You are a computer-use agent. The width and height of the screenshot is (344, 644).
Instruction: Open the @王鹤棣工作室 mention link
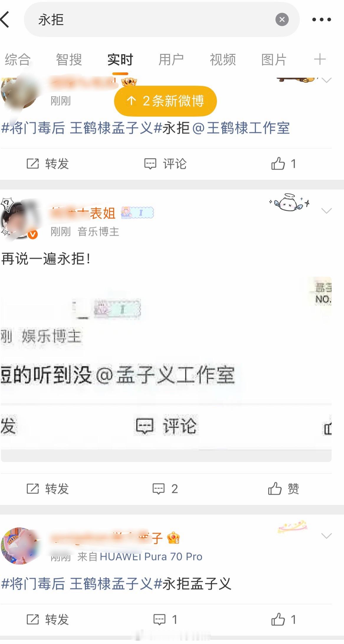tap(241, 128)
